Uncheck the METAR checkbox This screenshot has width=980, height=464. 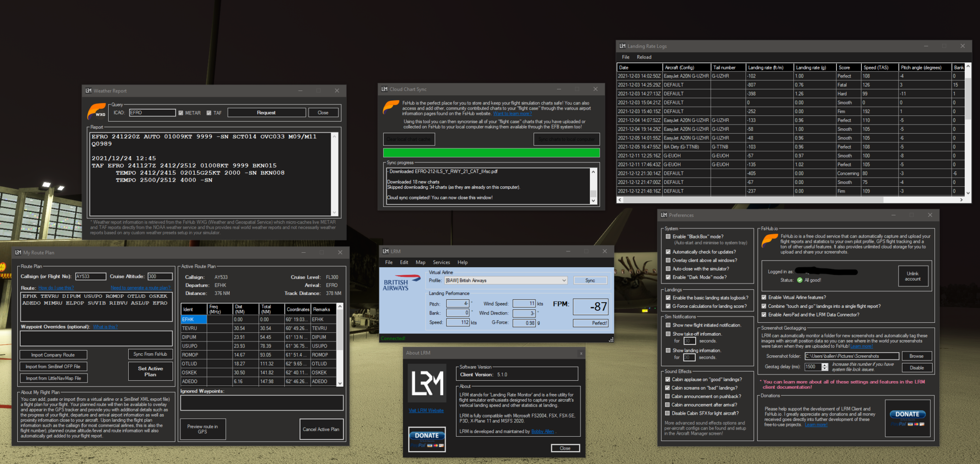pyautogui.click(x=181, y=113)
